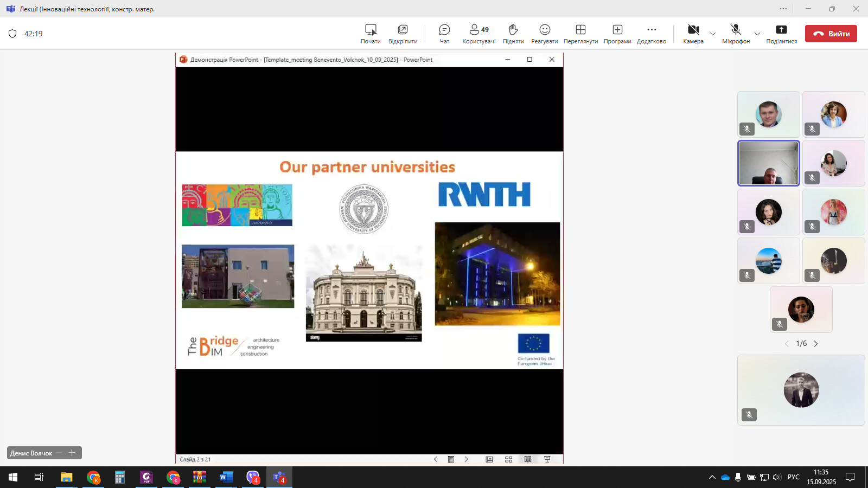The height and width of the screenshot is (488, 868).
Task: Show the participants list (Користувачі)
Action: click(478, 34)
